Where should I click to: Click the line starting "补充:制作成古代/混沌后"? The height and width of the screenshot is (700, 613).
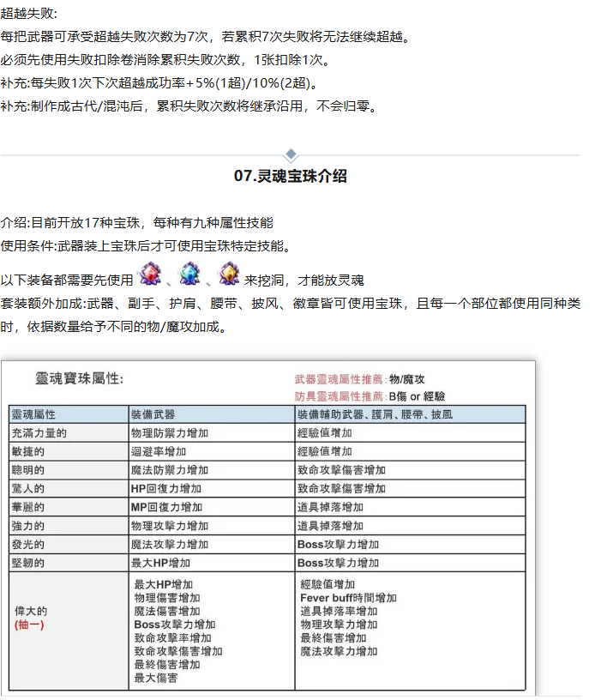[x=189, y=106]
